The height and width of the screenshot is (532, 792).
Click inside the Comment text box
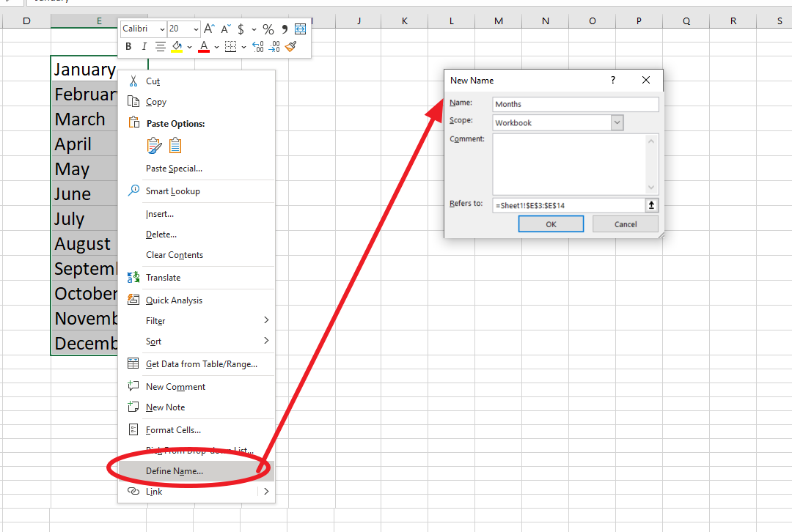click(569, 164)
